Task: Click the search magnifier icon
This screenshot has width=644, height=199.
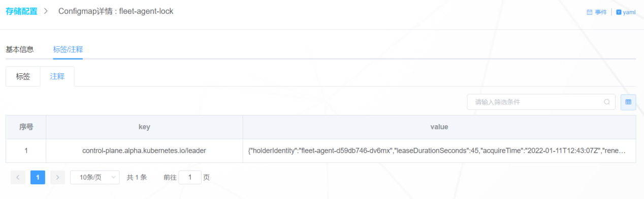Action: [x=606, y=102]
